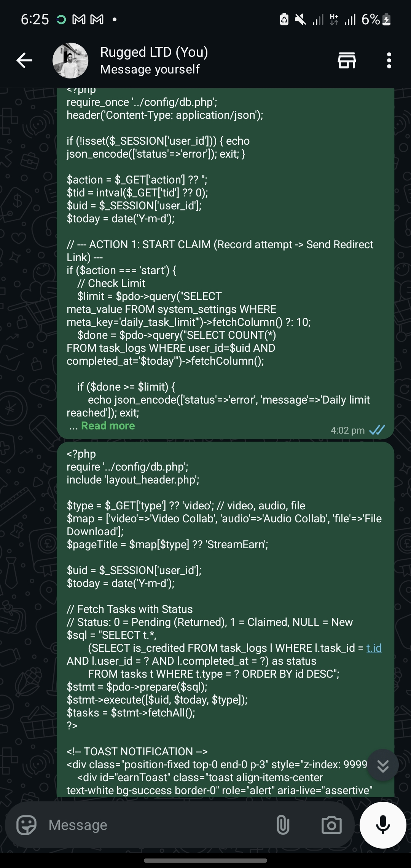This screenshot has width=411, height=868.
Task: Tap the t.id hyperlink in message
Action: point(374,648)
